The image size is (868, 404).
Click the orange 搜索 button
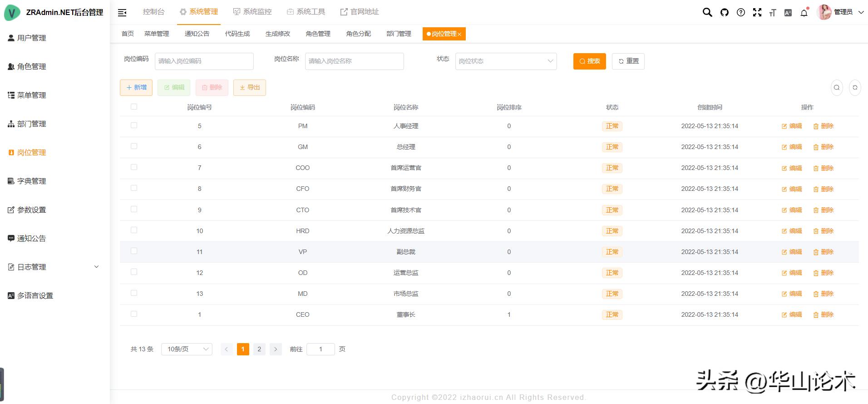pos(589,61)
